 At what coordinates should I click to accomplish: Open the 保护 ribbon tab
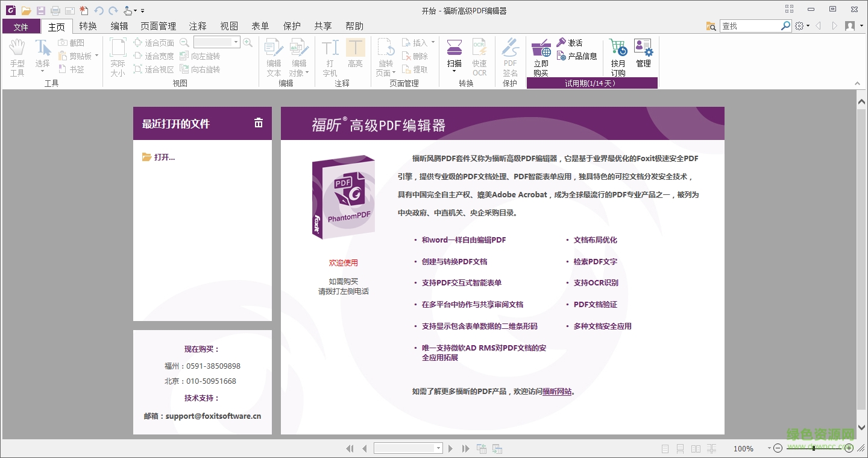coord(292,26)
